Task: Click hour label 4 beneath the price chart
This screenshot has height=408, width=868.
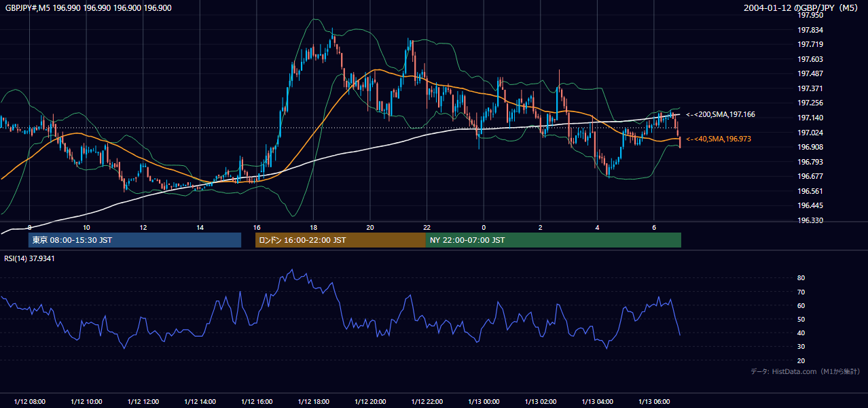Action: pos(597,227)
